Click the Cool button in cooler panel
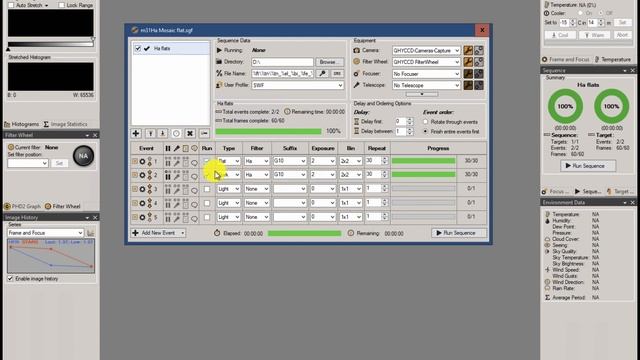 click(x=560, y=35)
